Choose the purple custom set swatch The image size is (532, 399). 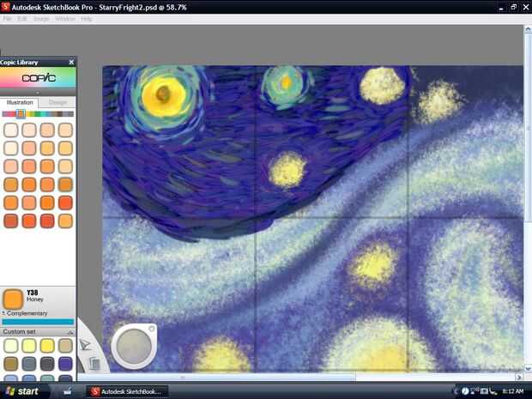65,364
